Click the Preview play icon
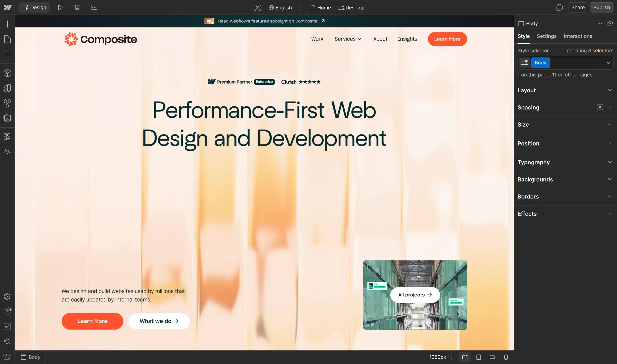This screenshot has width=617, height=364. click(60, 7)
